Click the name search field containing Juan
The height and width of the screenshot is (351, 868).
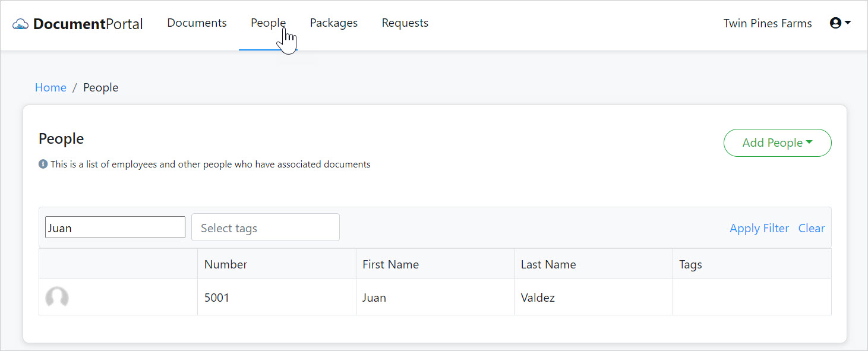tap(115, 228)
